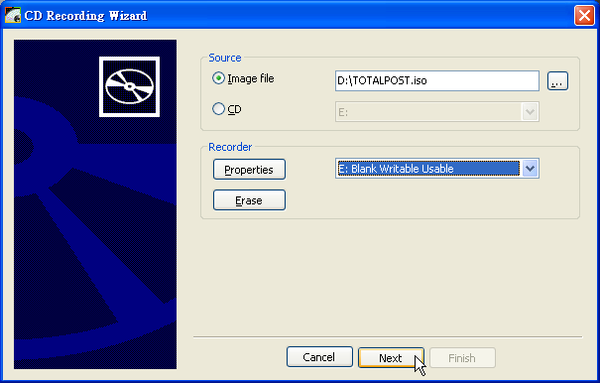Click the disc icon in the left banner

[129, 87]
